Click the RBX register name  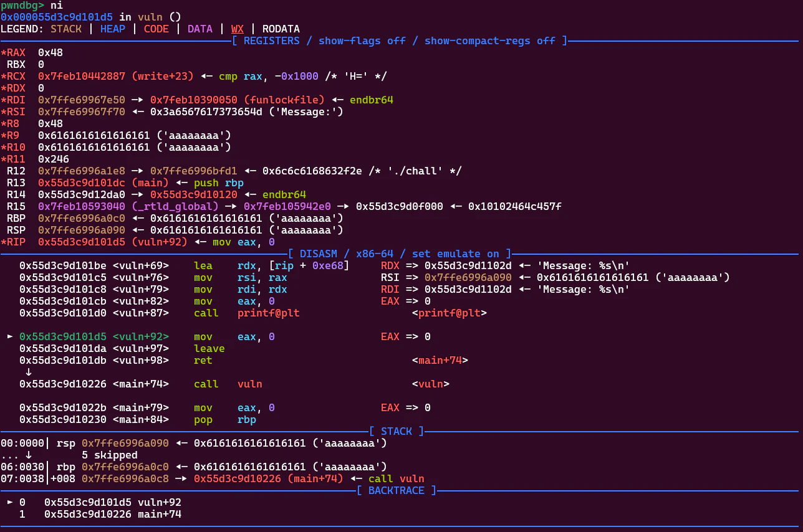[x=16, y=64]
